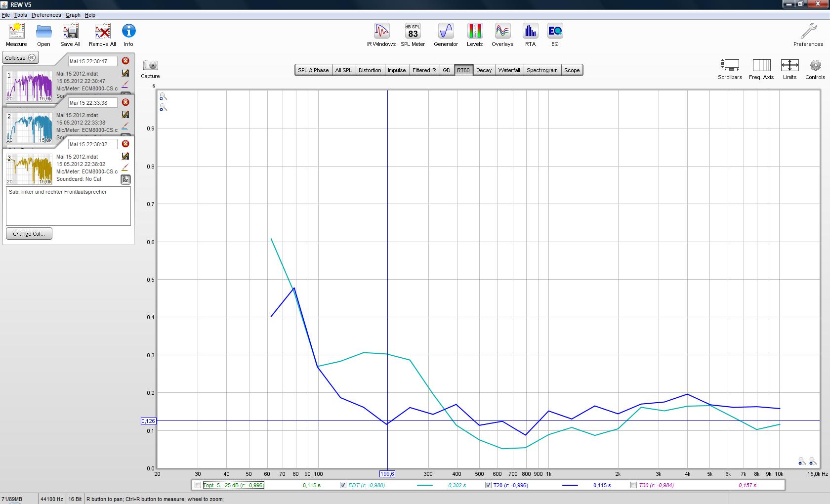Image resolution: width=830 pixels, height=504 pixels.
Task: Delete measurement Mai 15 22:38:02
Action: point(125,144)
